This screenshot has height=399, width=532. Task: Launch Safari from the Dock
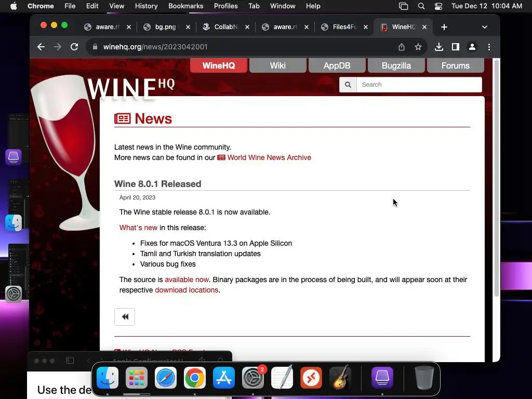[x=166, y=378]
